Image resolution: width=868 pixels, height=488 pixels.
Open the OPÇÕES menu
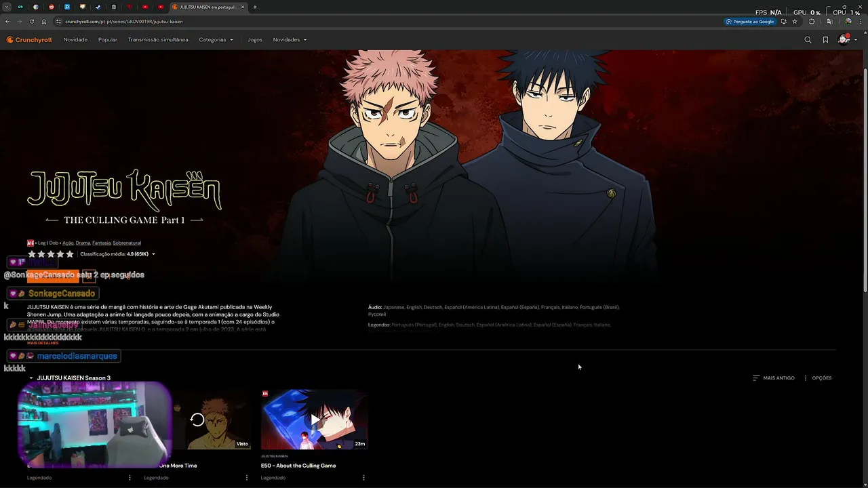(817, 378)
